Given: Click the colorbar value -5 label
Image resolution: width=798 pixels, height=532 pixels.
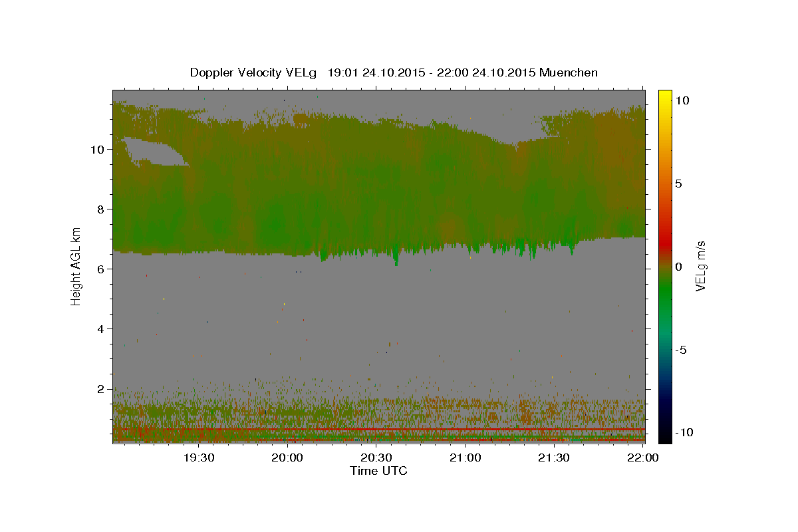Looking at the screenshot, I should [x=681, y=350].
